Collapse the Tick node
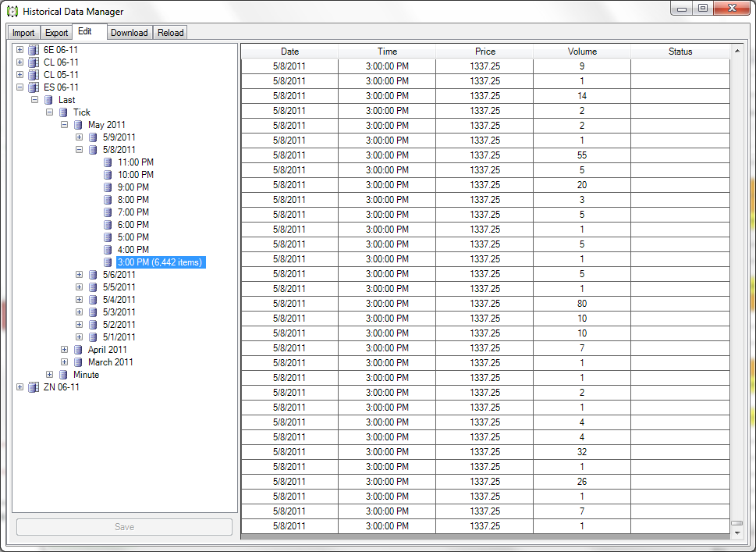This screenshot has width=756, height=552. [50, 112]
